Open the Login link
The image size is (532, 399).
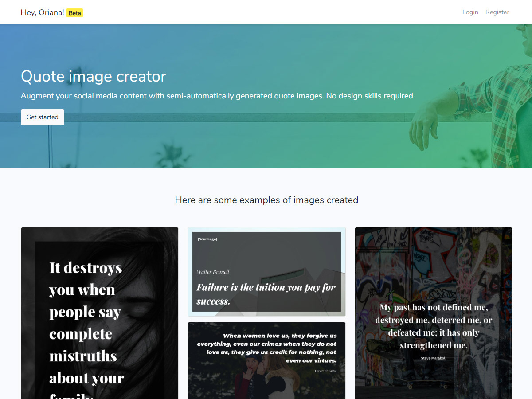[x=470, y=12]
